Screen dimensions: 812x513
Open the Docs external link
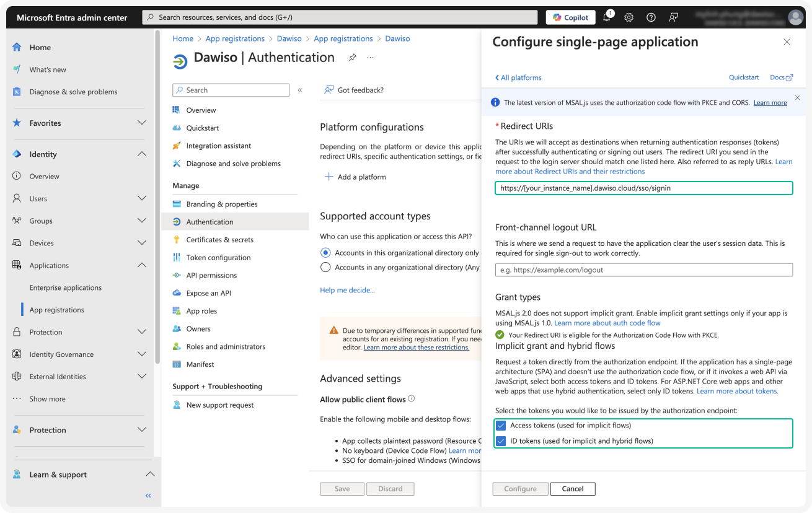point(781,77)
